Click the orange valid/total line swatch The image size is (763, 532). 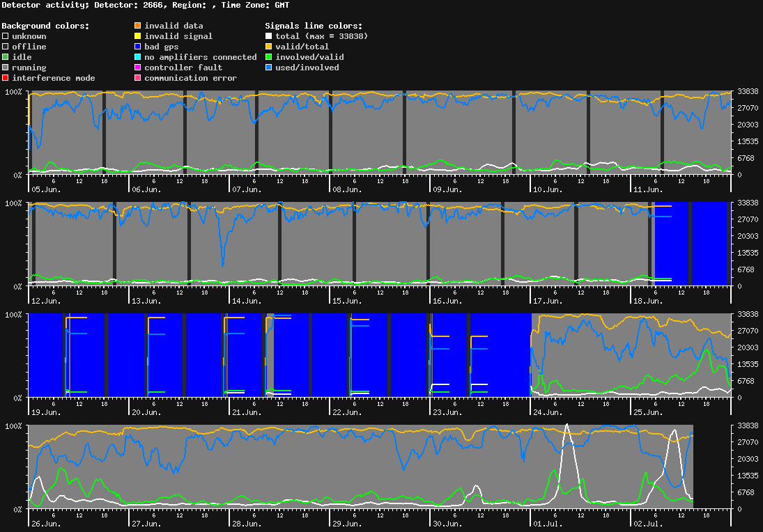coord(268,47)
